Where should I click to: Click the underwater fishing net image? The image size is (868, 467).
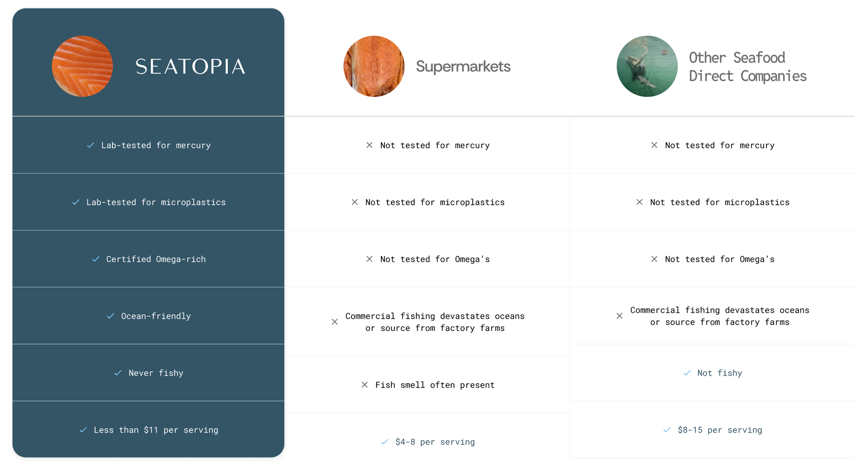tap(647, 66)
